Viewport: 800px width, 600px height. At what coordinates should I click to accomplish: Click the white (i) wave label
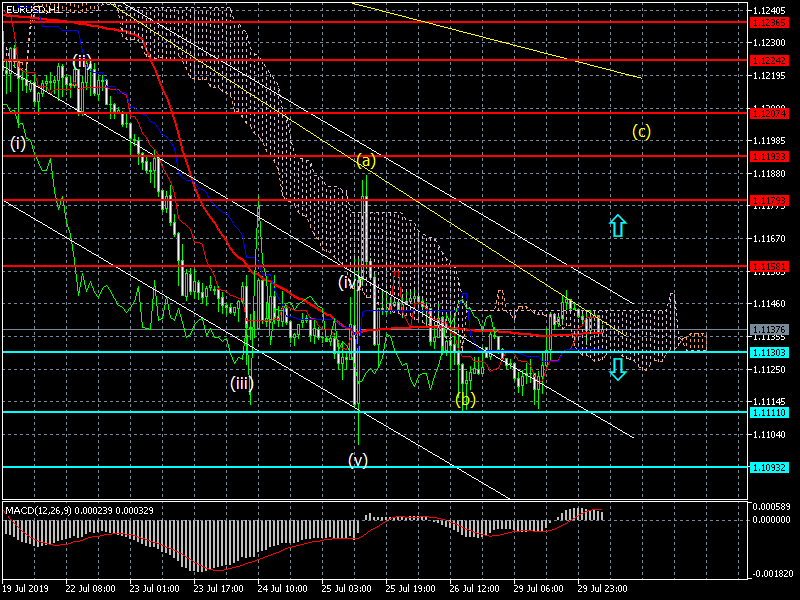pos(18,143)
